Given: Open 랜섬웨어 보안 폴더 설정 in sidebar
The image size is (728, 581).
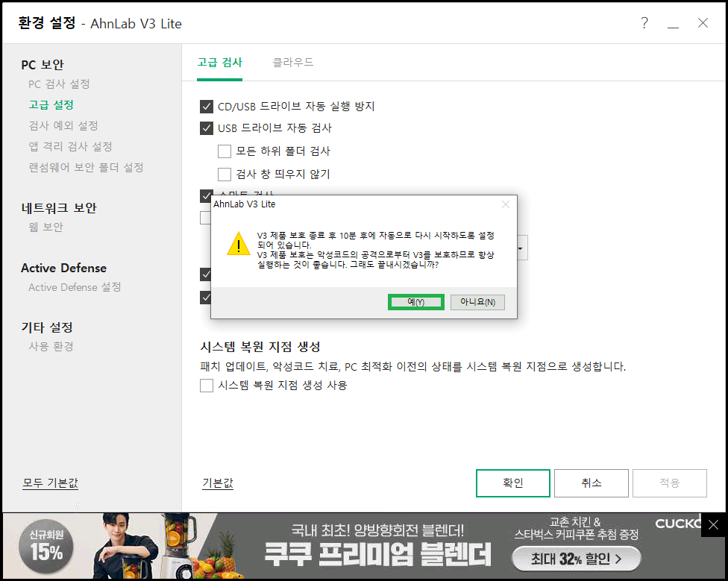Looking at the screenshot, I should (x=86, y=168).
